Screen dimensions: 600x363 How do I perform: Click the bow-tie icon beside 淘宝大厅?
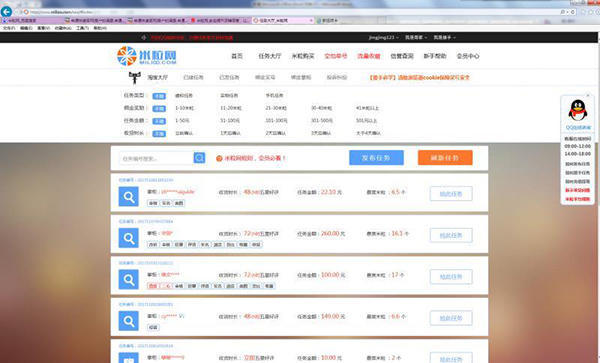click(x=134, y=77)
